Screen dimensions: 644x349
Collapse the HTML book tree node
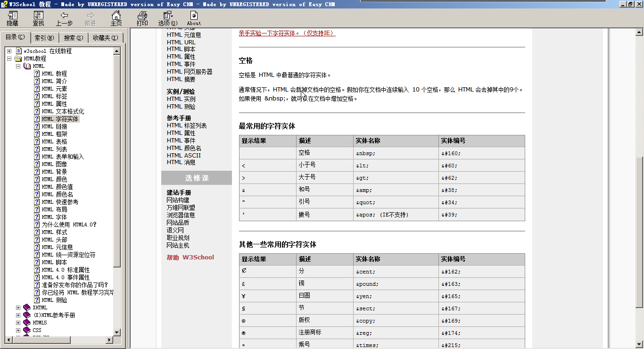pos(18,66)
